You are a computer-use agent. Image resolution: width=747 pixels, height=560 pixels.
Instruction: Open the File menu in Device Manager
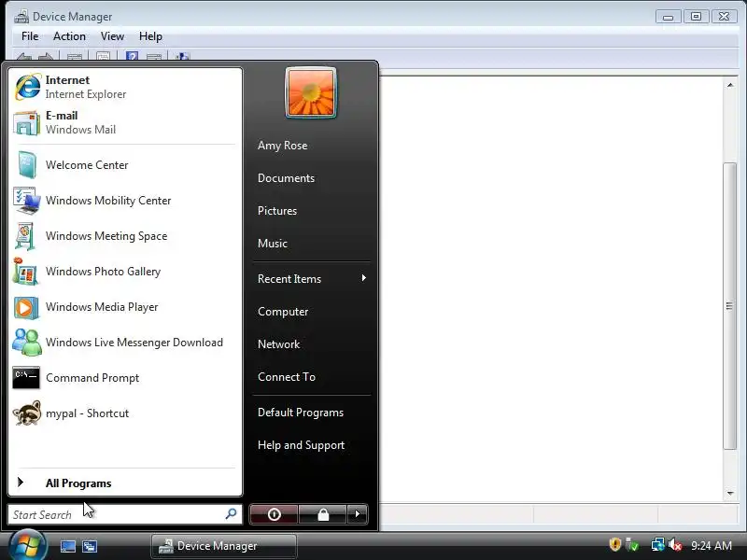click(30, 36)
